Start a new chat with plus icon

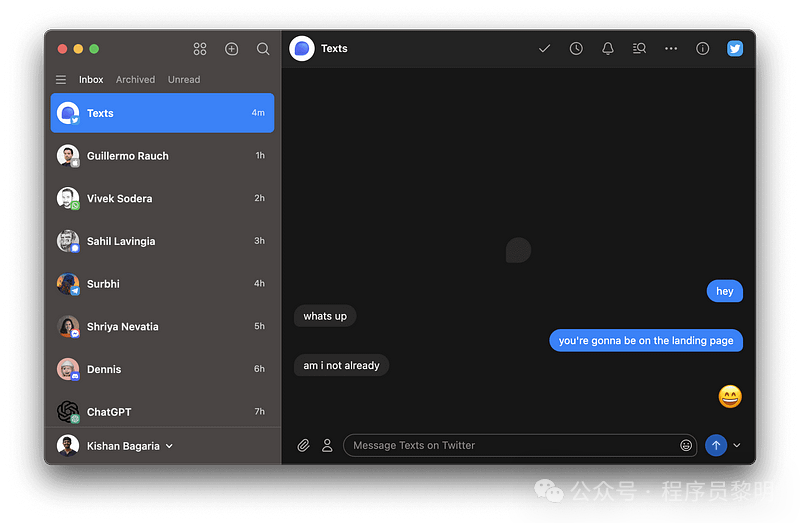coord(232,49)
